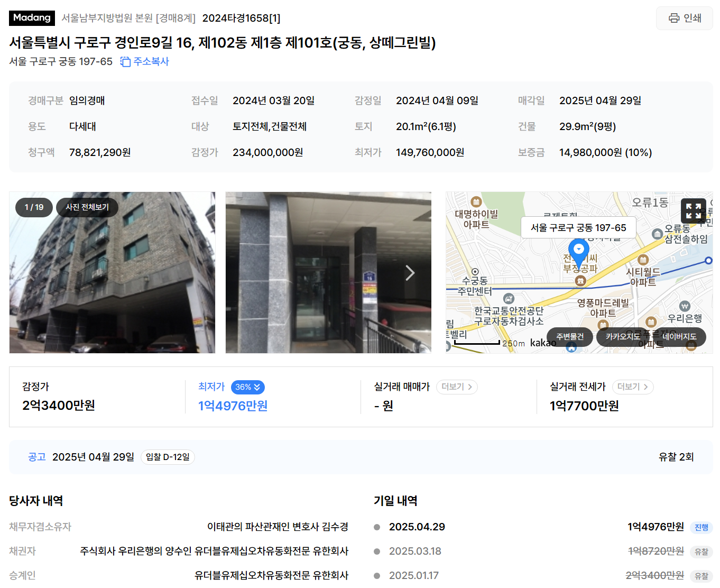Viewport: 720px width, 588px height.
Task: Expand the map to fullscreen
Action: pyautogui.click(x=693, y=211)
